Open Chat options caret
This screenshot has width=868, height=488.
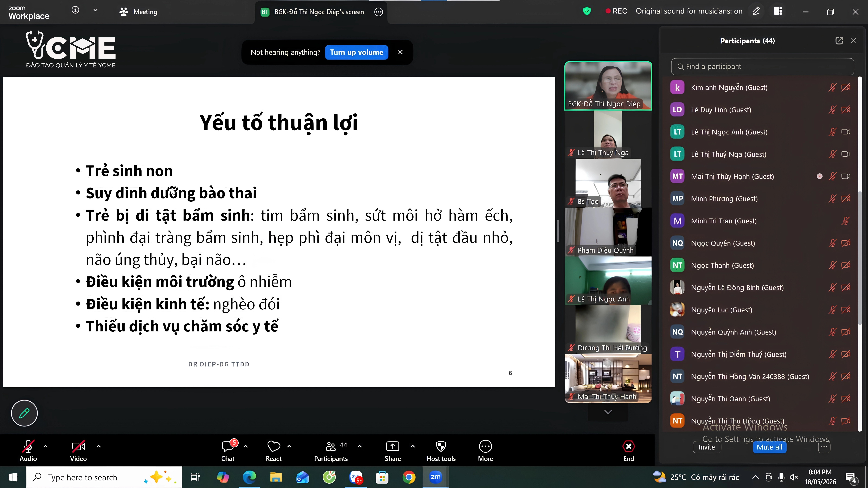[x=246, y=447]
